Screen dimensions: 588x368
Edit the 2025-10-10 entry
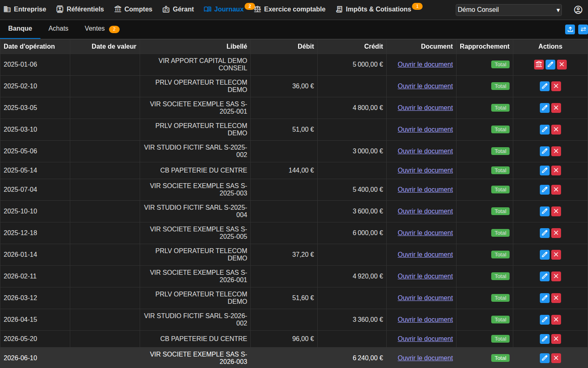(x=545, y=211)
